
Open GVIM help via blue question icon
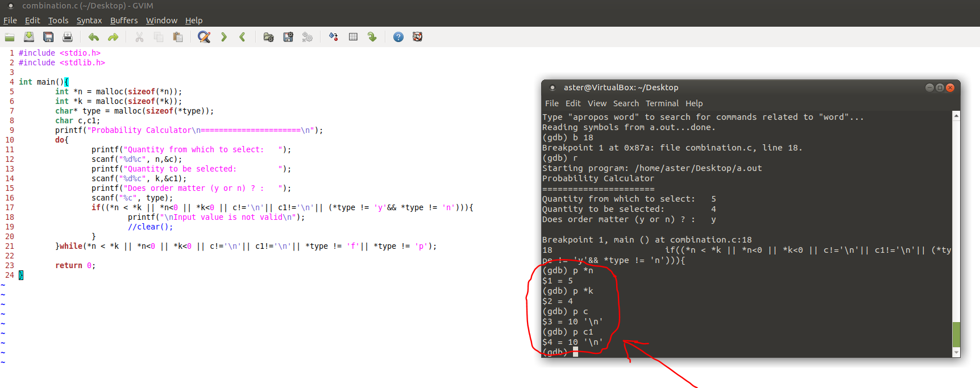pos(398,37)
